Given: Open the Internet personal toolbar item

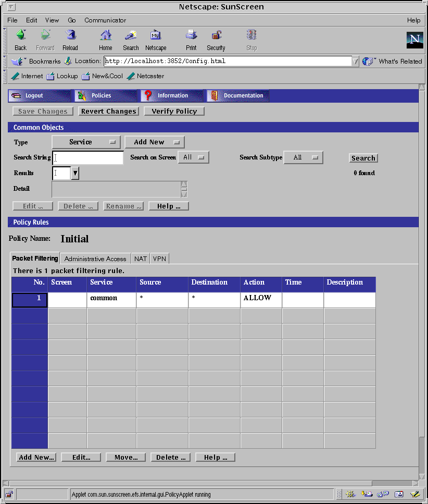Looking at the screenshot, I should pos(27,76).
